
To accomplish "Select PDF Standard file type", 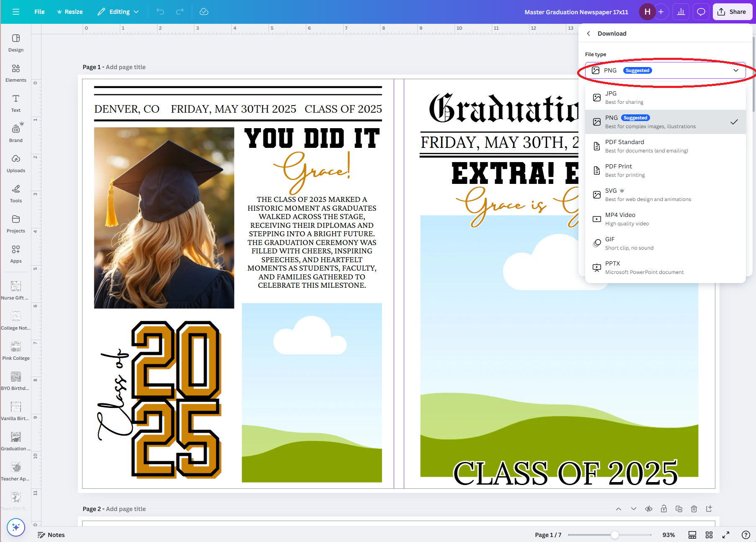I will click(665, 146).
